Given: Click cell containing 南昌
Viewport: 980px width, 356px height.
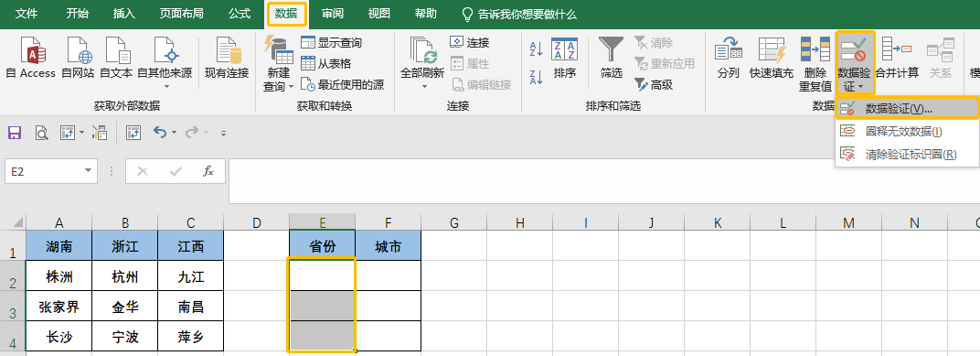Looking at the screenshot, I should 191,307.
